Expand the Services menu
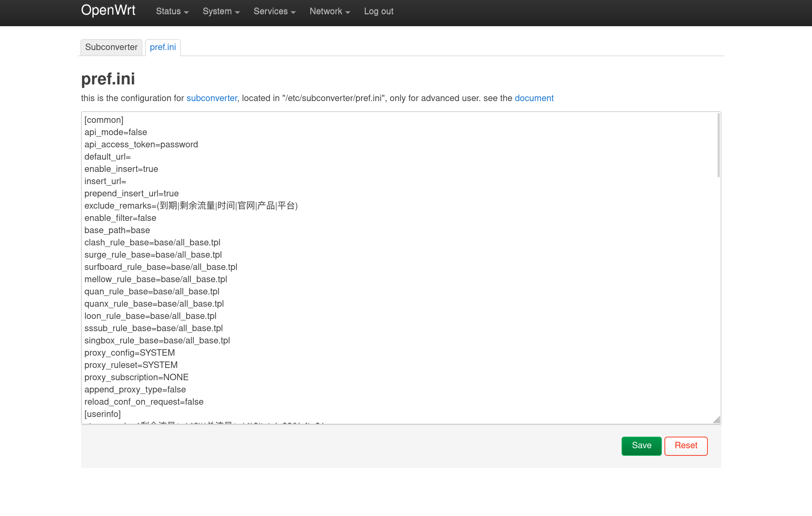The height and width of the screenshot is (516, 812). point(275,11)
